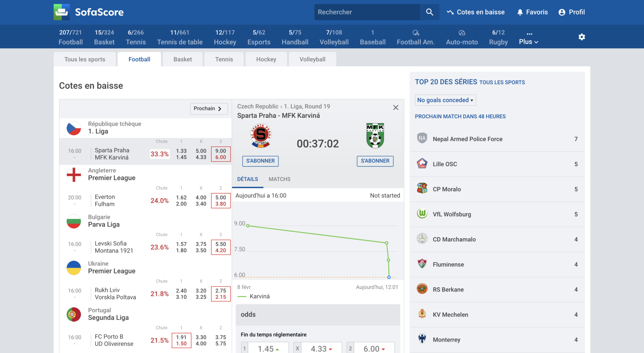Switch to the Basket tab
This screenshot has height=353, width=644.
coord(182,59)
